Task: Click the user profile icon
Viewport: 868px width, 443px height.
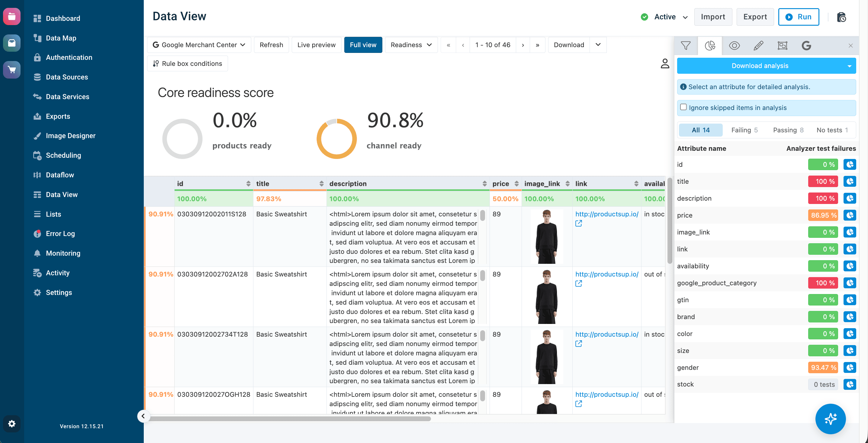Action: pyautogui.click(x=665, y=63)
